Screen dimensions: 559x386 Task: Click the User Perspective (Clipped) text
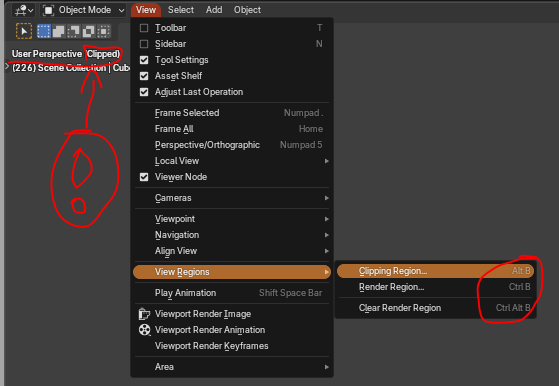(66, 54)
